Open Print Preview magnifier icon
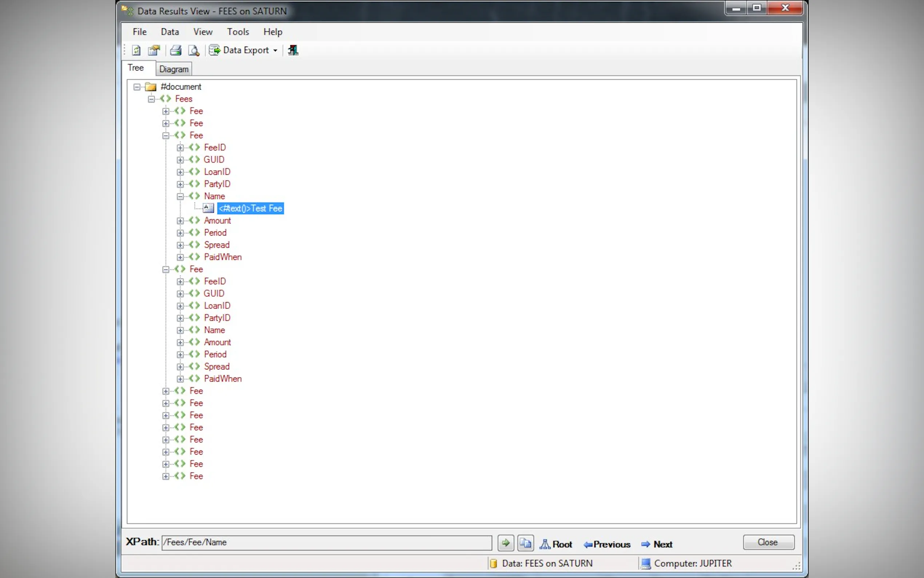Screen dimensions: 924x578 [x=194, y=50]
